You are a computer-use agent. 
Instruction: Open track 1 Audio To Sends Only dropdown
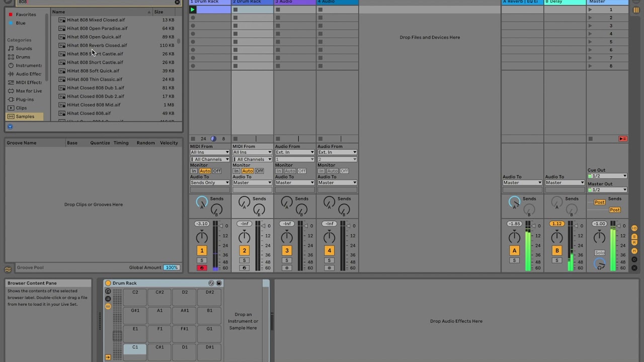pos(210,183)
